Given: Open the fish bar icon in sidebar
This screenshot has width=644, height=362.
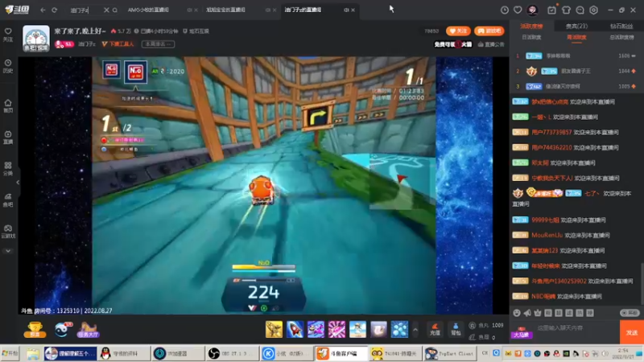Looking at the screenshot, I should click(x=8, y=200).
